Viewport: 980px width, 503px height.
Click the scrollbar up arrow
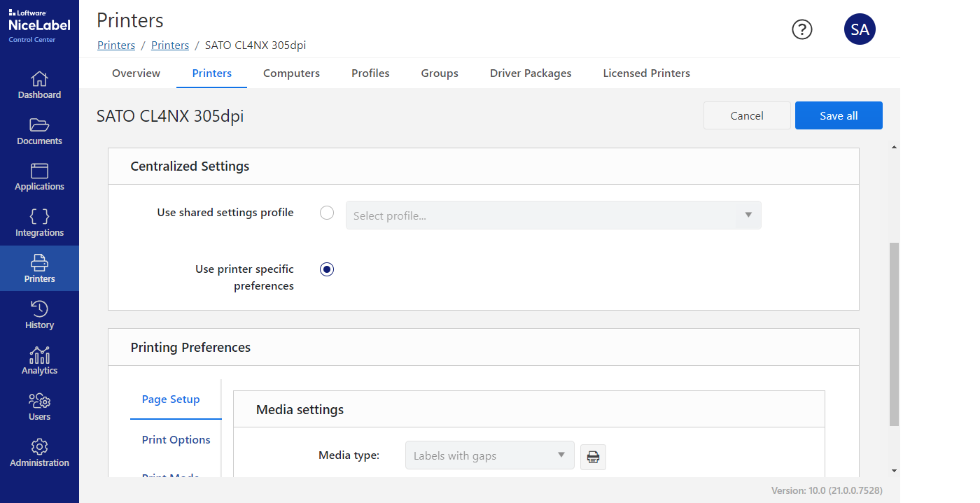click(894, 147)
